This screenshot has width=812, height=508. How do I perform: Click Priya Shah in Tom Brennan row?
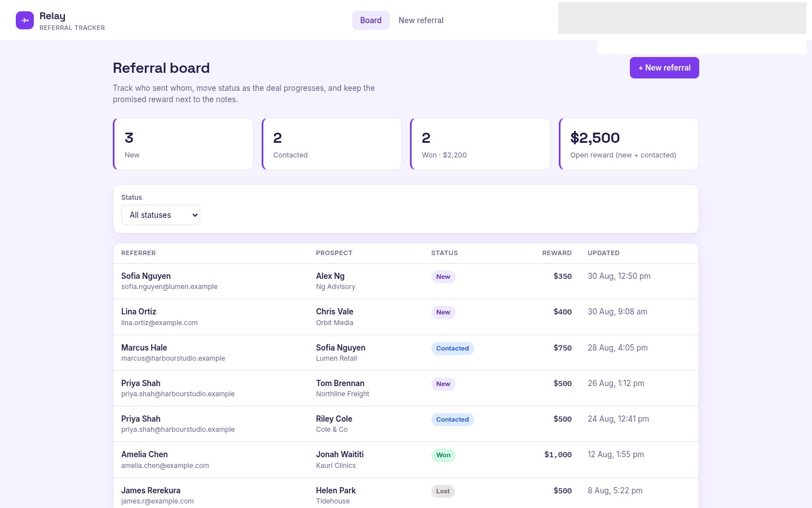tap(141, 383)
